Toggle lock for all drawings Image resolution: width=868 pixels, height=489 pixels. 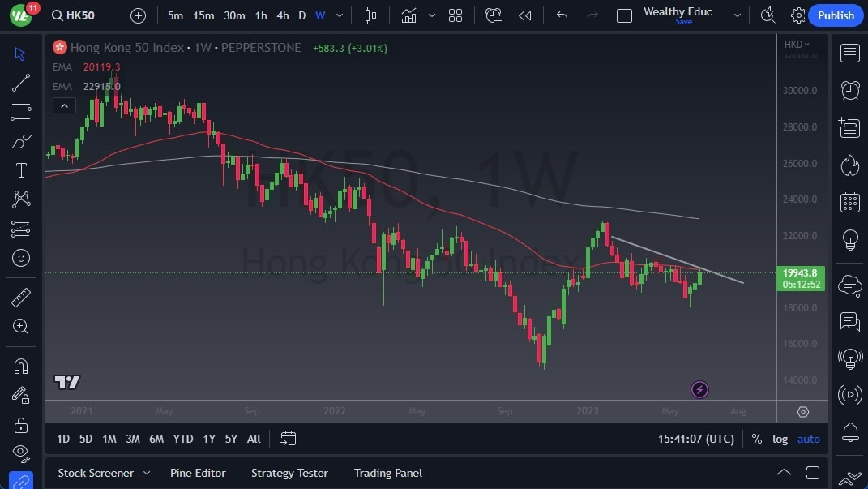(x=20, y=425)
